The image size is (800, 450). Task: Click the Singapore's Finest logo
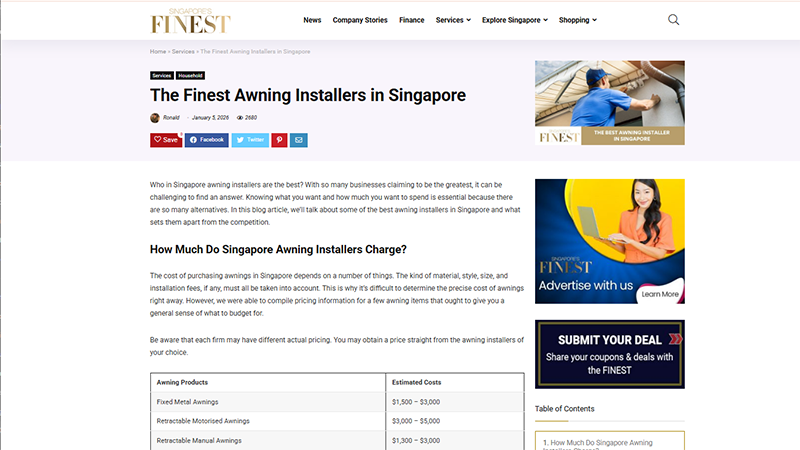pos(191,20)
